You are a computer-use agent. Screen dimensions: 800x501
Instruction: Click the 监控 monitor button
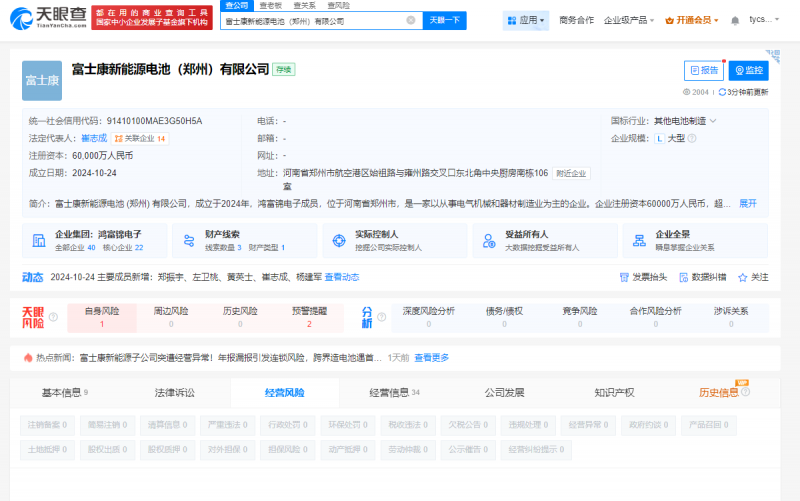tap(748, 70)
